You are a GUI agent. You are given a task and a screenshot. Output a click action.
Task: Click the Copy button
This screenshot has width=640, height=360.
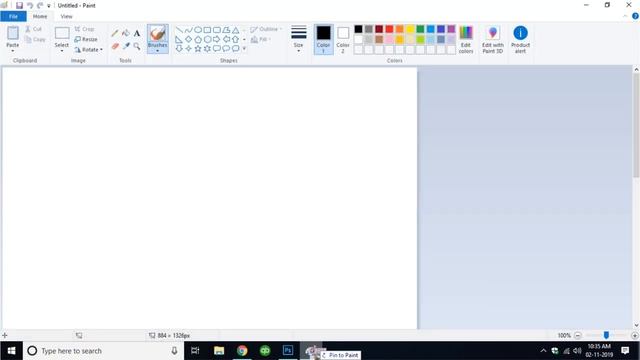[35, 40]
